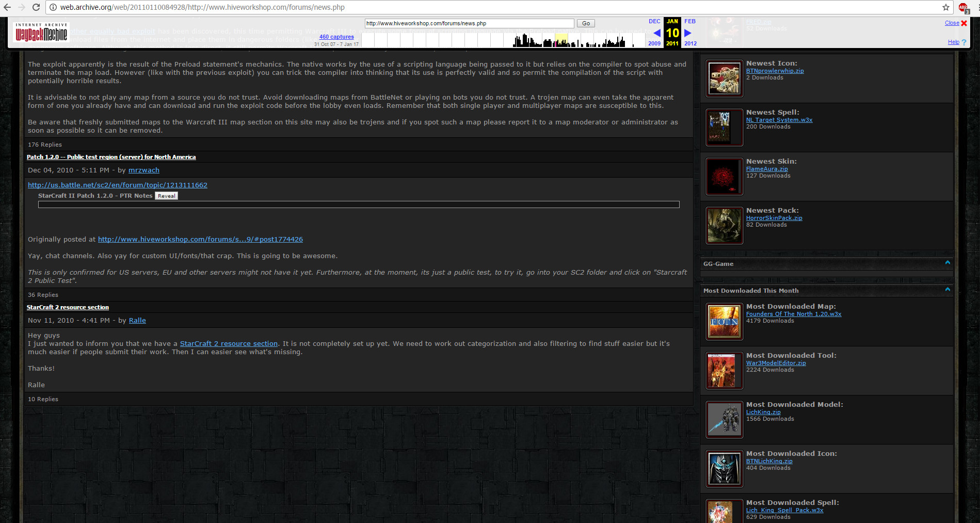This screenshot has width=980, height=523.
Task: Download BTNprowlerwhip.zip
Action: (x=775, y=71)
